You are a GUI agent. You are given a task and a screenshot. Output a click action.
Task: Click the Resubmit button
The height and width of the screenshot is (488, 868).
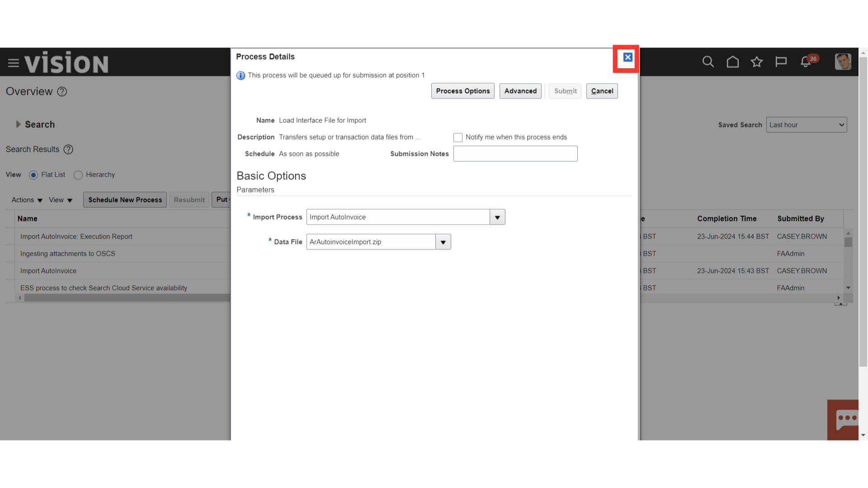(189, 200)
